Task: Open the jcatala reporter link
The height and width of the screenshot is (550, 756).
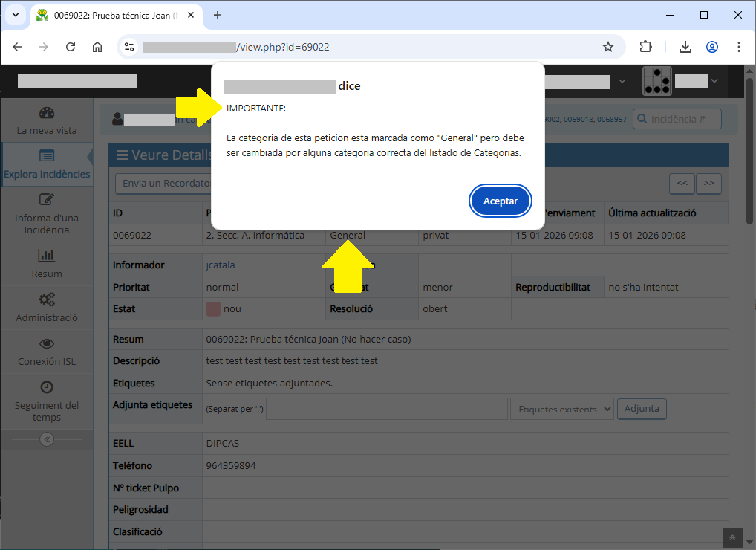Action: 221,265
